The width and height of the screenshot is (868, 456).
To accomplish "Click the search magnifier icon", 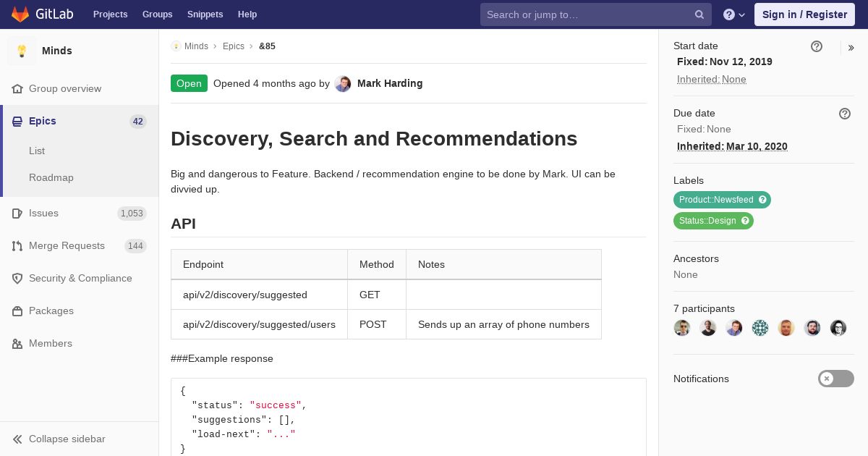I will [699, 14].
